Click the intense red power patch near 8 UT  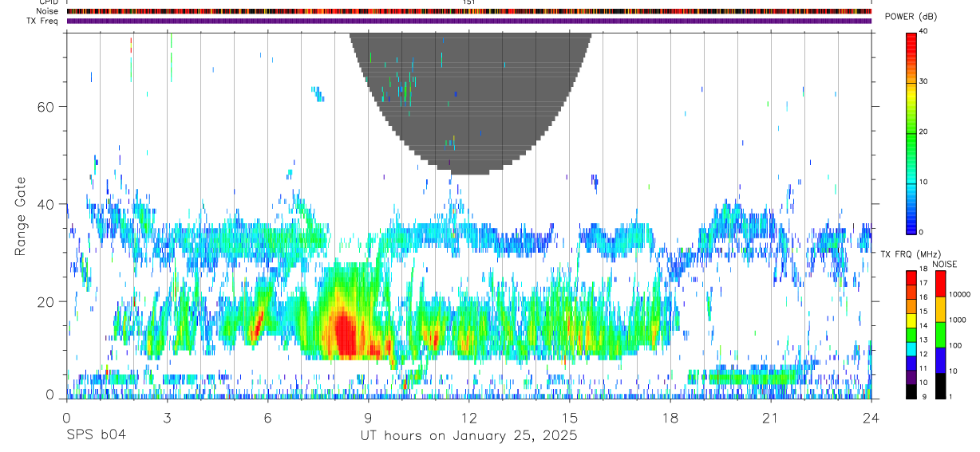click(x=346, y=335)
